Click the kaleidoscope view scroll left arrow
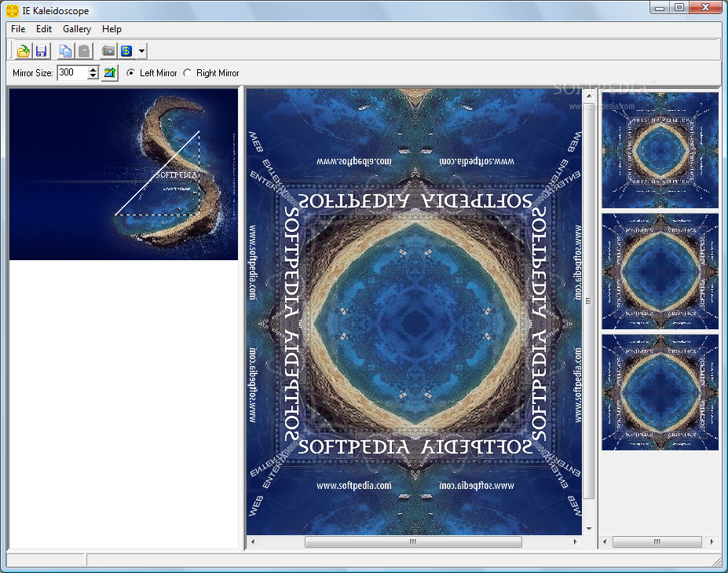728x573 pixels. (253, 542)
